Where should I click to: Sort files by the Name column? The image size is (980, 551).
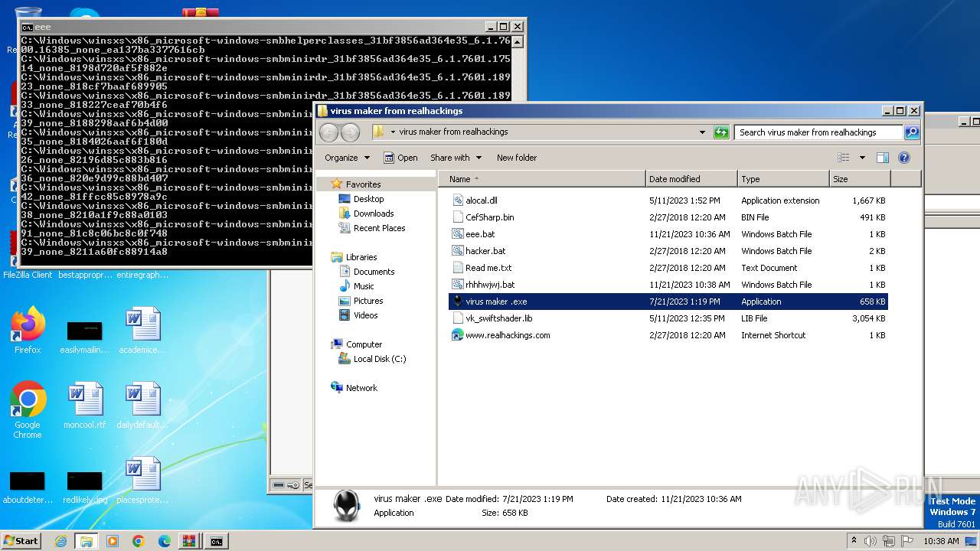(x=542, y=179)
